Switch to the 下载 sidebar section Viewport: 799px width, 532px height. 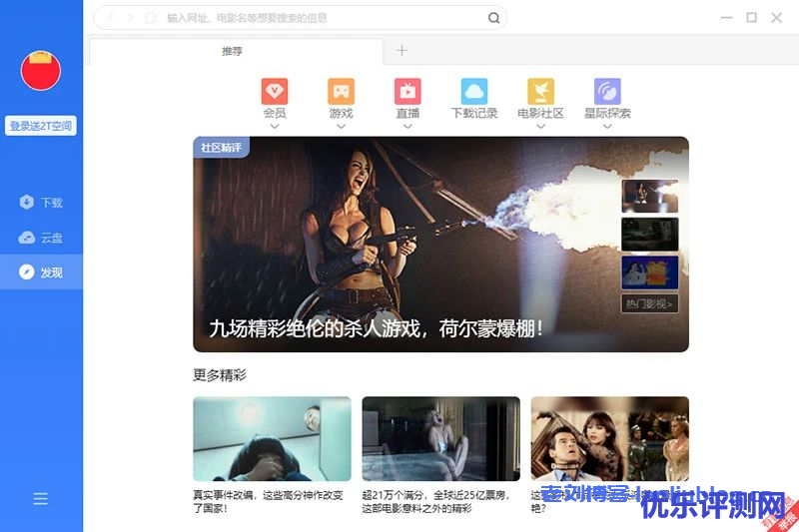coord(41,203)
